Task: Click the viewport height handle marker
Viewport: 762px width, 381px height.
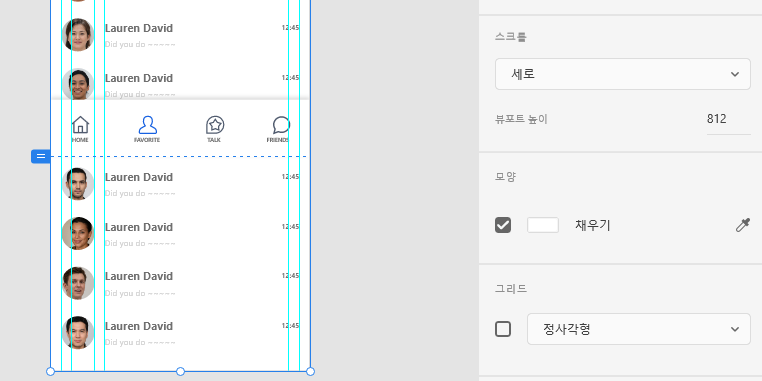Action: (41, 156)
